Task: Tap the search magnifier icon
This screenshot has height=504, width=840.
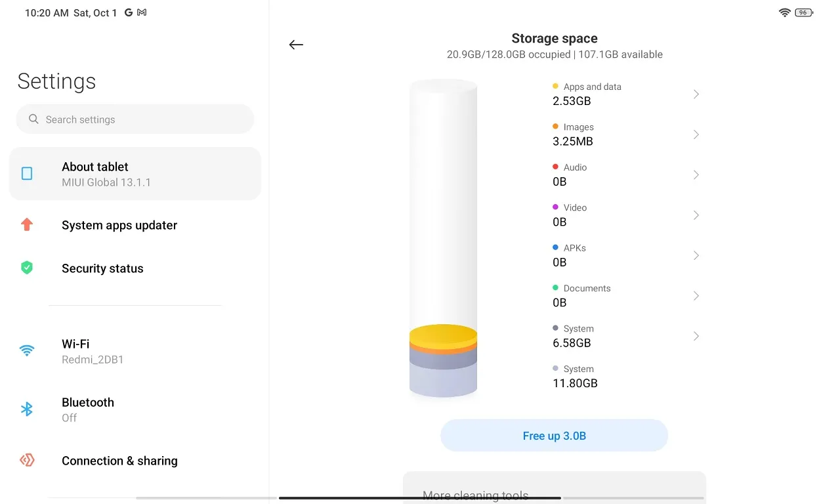Action: click(34, 119)
